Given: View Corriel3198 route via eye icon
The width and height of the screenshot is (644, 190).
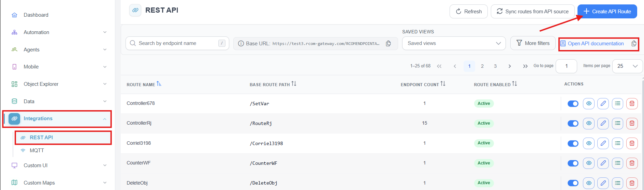Looking at the screenshot, I should [589, 143].
